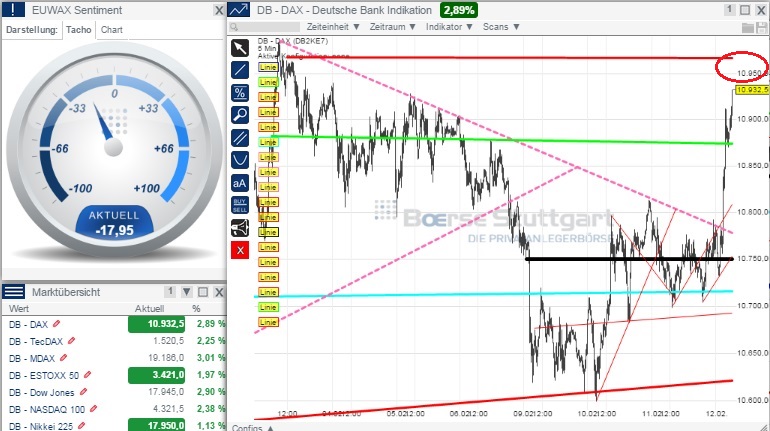Click the AKTUELL -17,95 sentiment reading
770x431 pixels.
coord(114,223)
